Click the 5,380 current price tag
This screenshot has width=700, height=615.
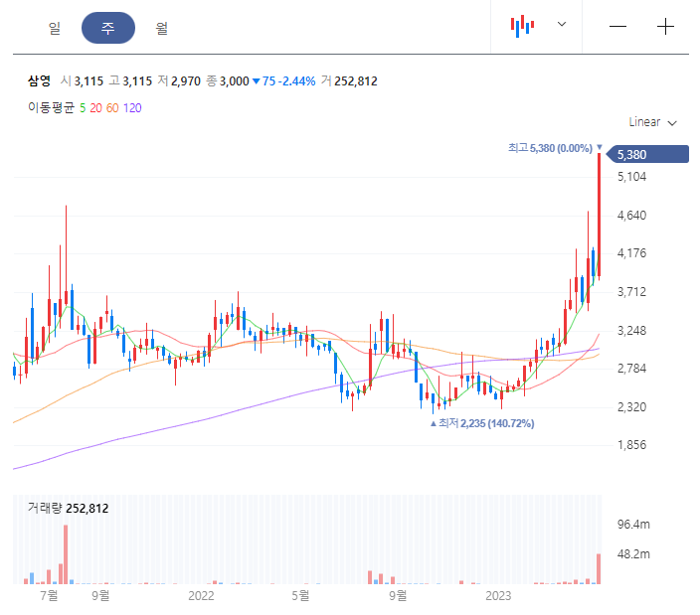(x=648, y=154)
